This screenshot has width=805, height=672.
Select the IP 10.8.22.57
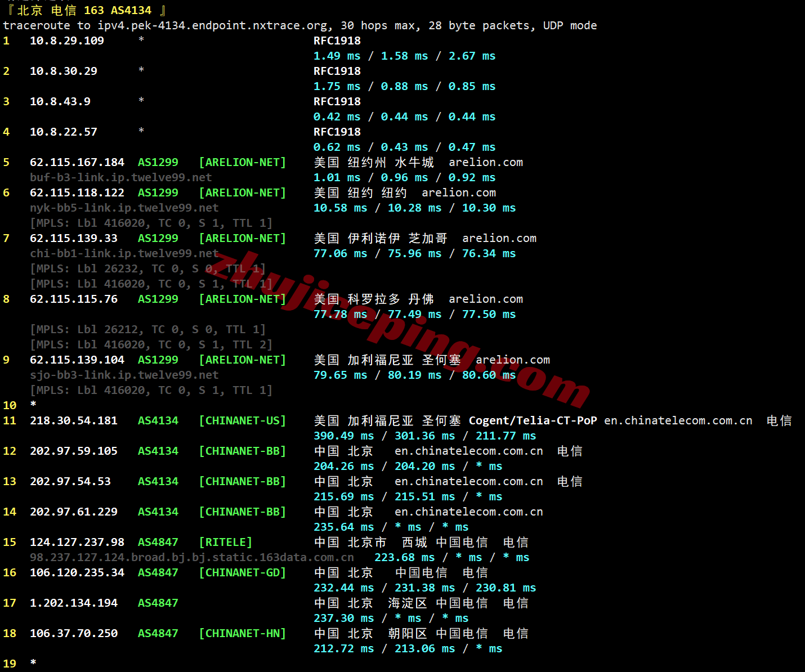[64, 132]
